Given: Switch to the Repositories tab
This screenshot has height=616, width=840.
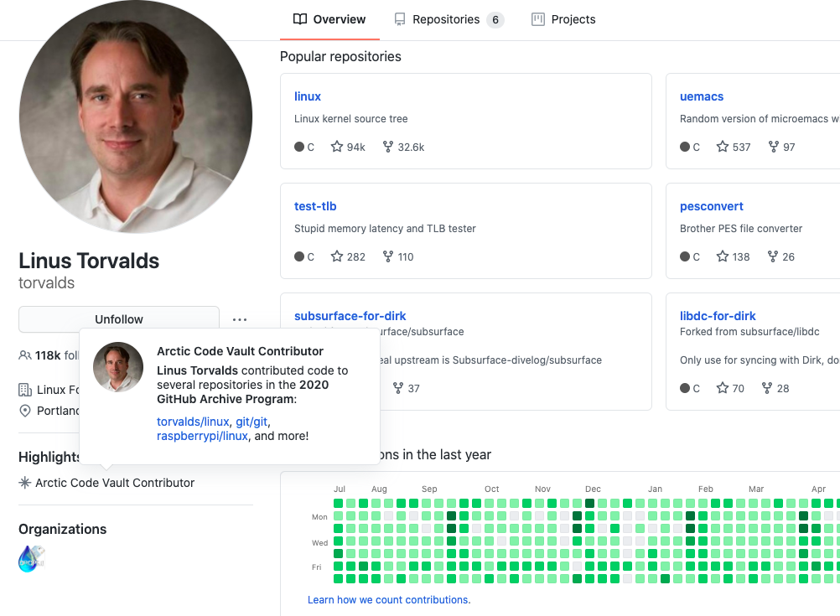Looking at the screenshot, I should point(448,19).
